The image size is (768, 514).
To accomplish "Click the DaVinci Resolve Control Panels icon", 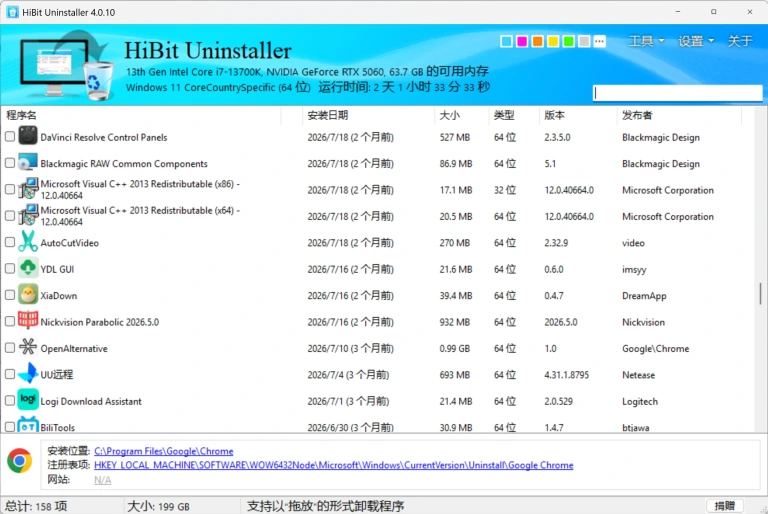I will click(x=28, y=136).
